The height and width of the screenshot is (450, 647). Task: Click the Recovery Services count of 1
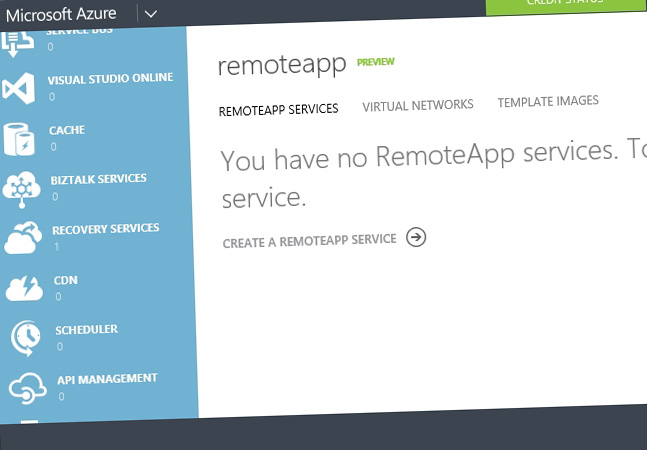pyautogui.click(x=57, y=247)
